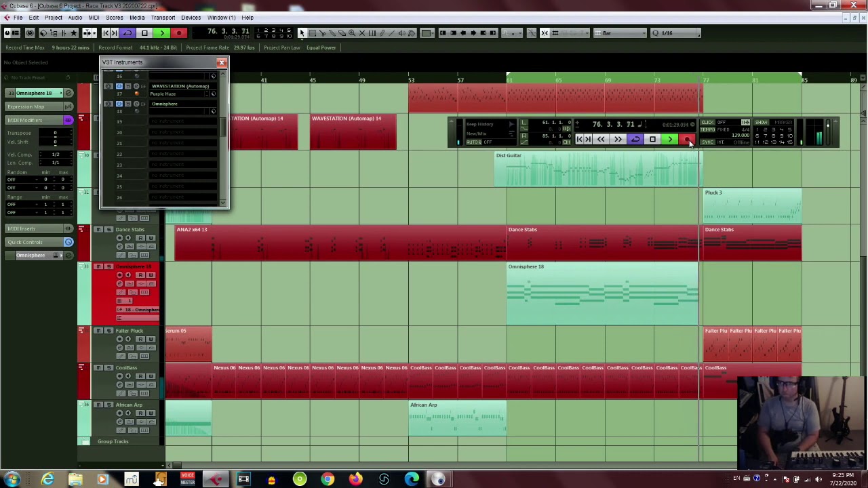
Task: Open the File menu
Action: [x=18, y=18]
